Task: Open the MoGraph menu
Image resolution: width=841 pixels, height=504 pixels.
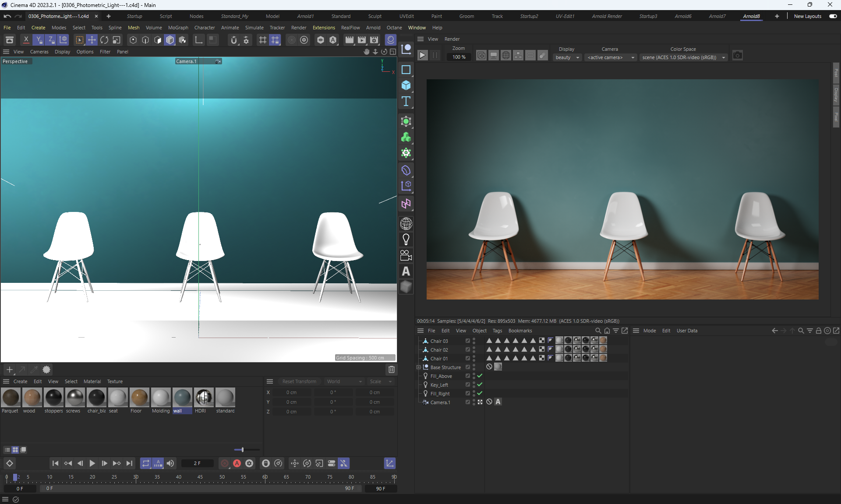Action: point(178,28)
